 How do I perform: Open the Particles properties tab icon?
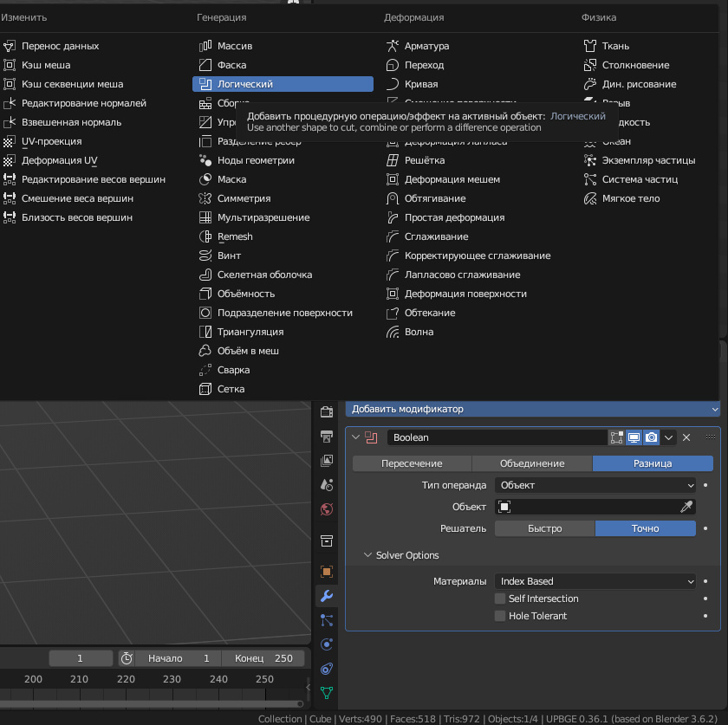point(327,620)
